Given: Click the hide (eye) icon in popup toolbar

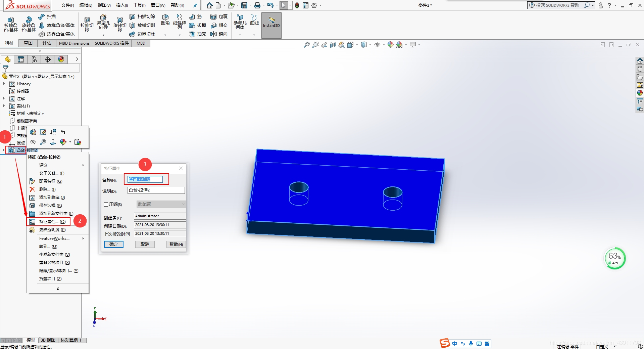Looking at the screenshot, I should (33, 142).
